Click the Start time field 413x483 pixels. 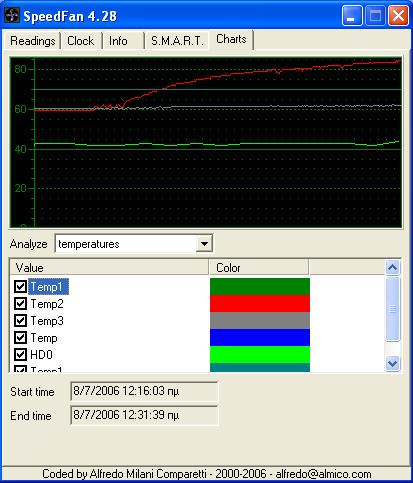tap(144, 391)
